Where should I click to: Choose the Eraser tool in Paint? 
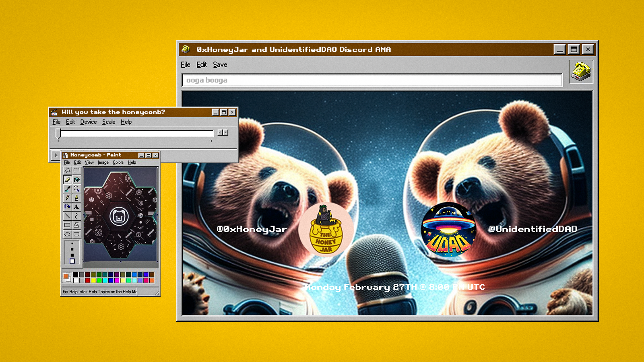(x=67, y=179)
